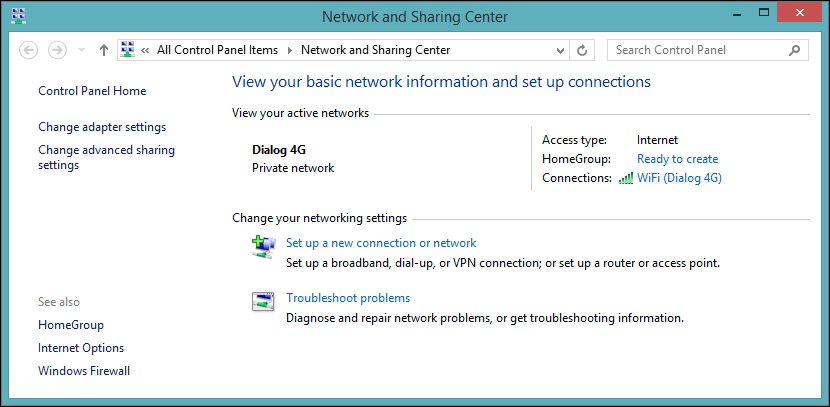Click the Back navigation arrow
Image resolution: width=830 pixels, height=407 pixels.
point(29,50)
